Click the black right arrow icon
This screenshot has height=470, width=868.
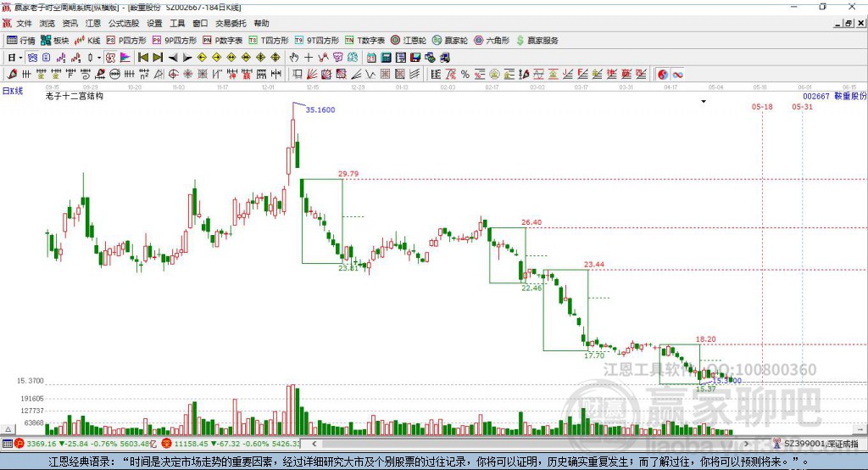187,58
